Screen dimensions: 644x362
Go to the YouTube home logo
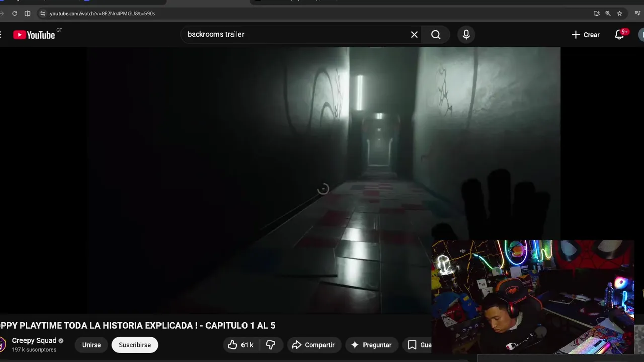coord(34,35)
